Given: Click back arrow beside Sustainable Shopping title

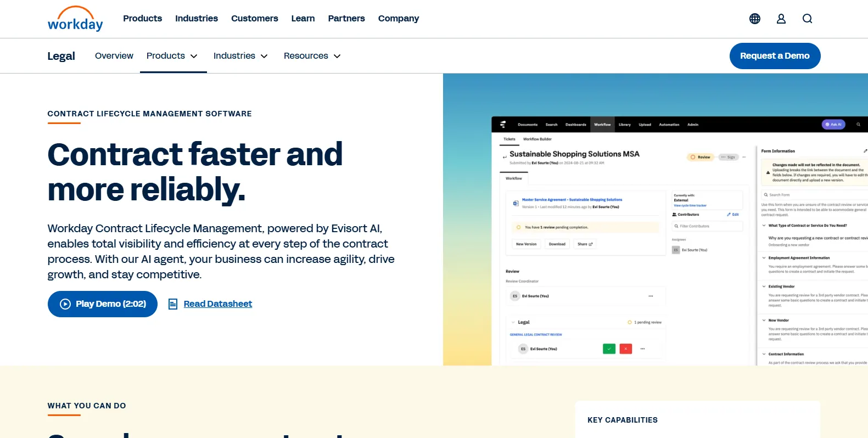Looking at the screenshot, I should (x=505, y=157).
